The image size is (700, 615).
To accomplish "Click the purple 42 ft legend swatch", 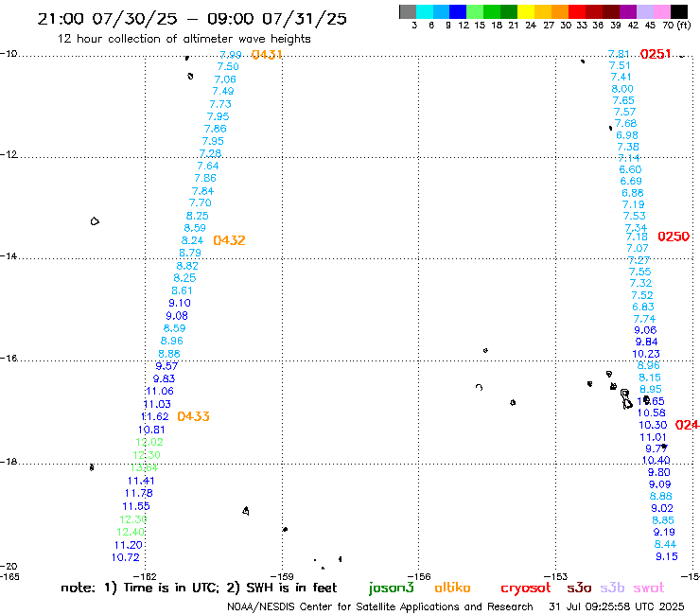I will [x=628, y=11].
